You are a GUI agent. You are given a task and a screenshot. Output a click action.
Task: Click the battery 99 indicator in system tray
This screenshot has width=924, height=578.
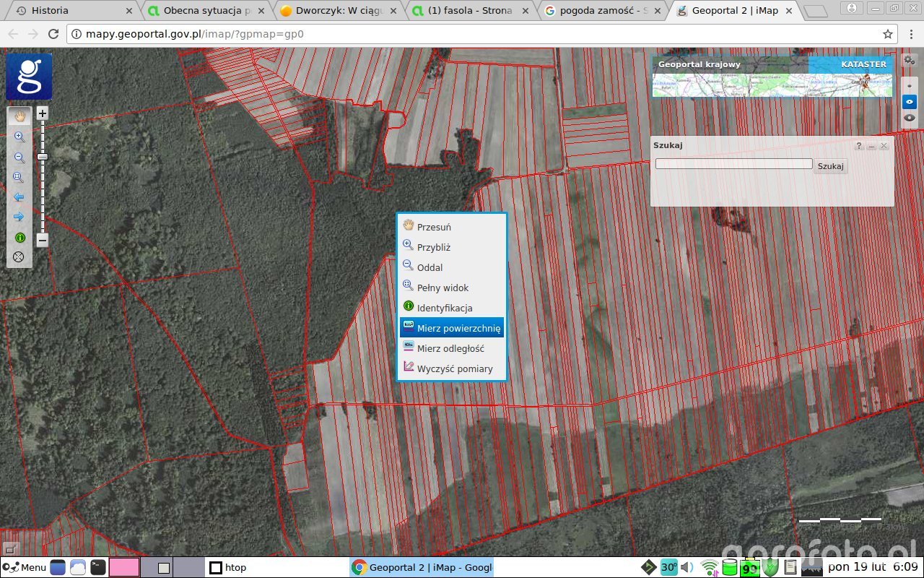(749, 568)
